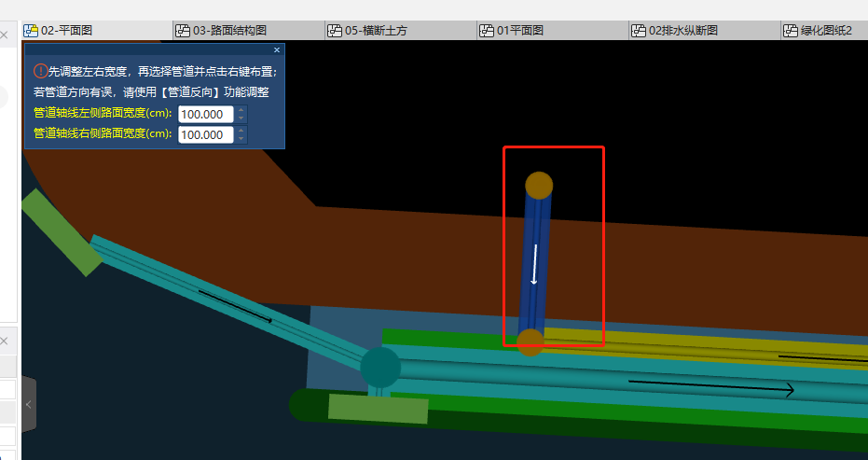Decrease the right side road width value
Image resolution: width=868 pixels, height=460 pixels.
[x=241, y=139]
